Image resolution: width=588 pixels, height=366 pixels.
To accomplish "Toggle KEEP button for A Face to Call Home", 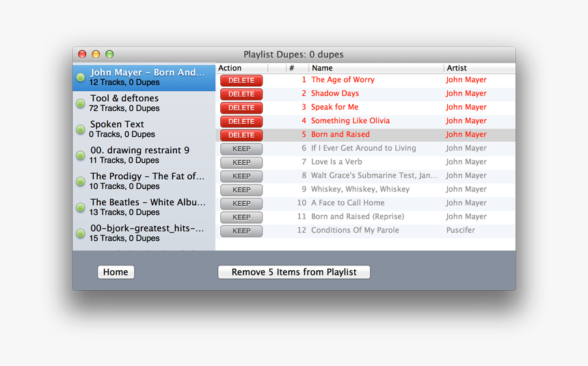I will (x=241, y=203).
